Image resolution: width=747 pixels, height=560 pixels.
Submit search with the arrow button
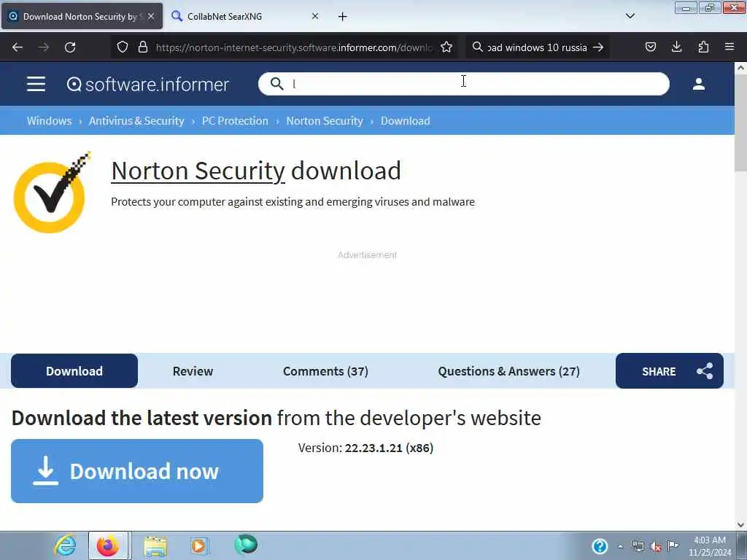point(598,47)
